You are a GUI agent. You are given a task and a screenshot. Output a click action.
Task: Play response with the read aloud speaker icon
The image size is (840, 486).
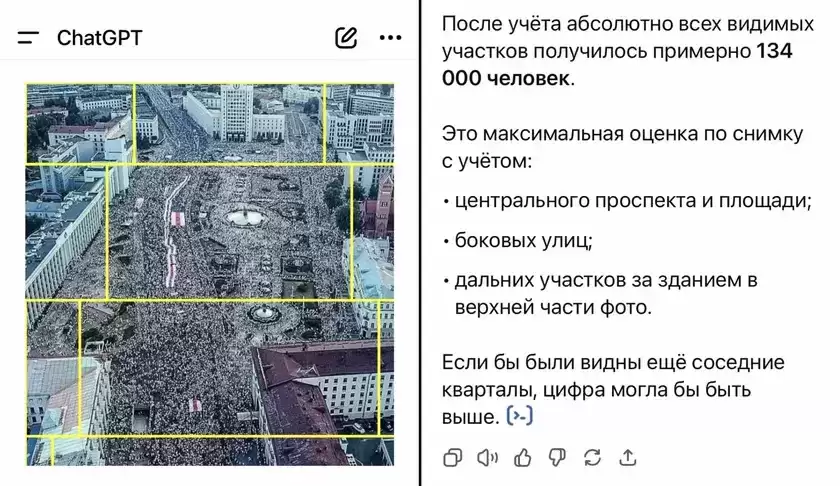point(487,457)
